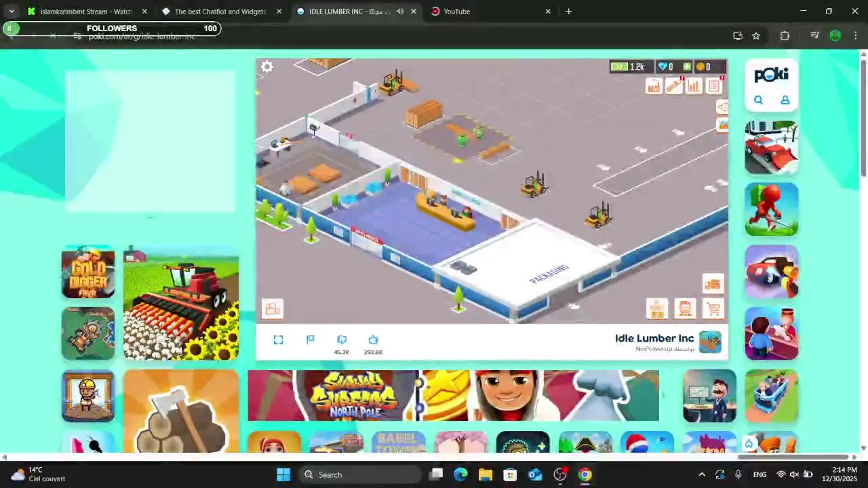Click the green plus beside the gems
The image size is (868, 488).
point(687,66)
